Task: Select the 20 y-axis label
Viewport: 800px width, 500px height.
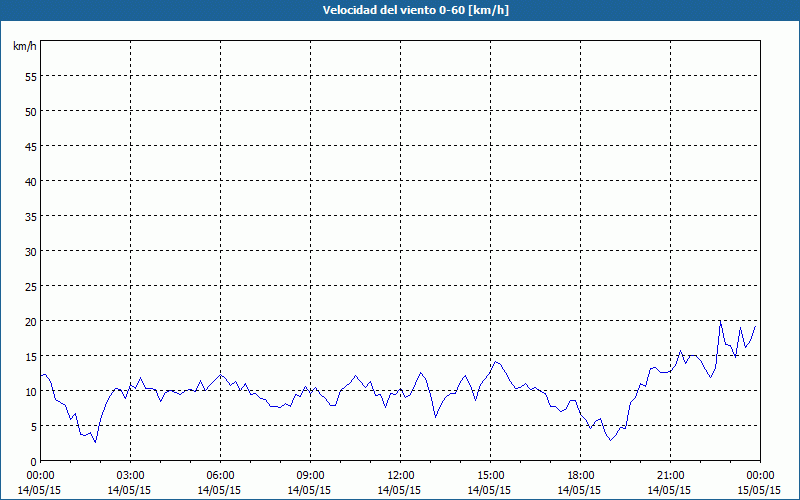Action: tap(30, 321)
